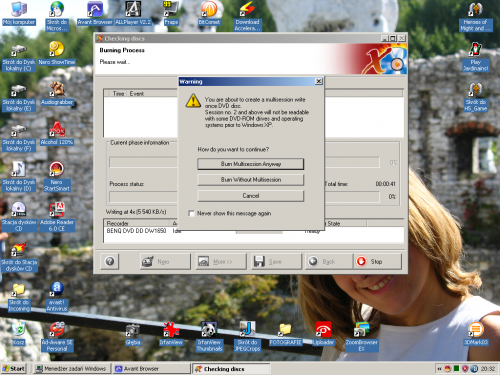Launch Fraps desktop icon
This screenshot has height=375, width=500.
click(x=171, y=13)
